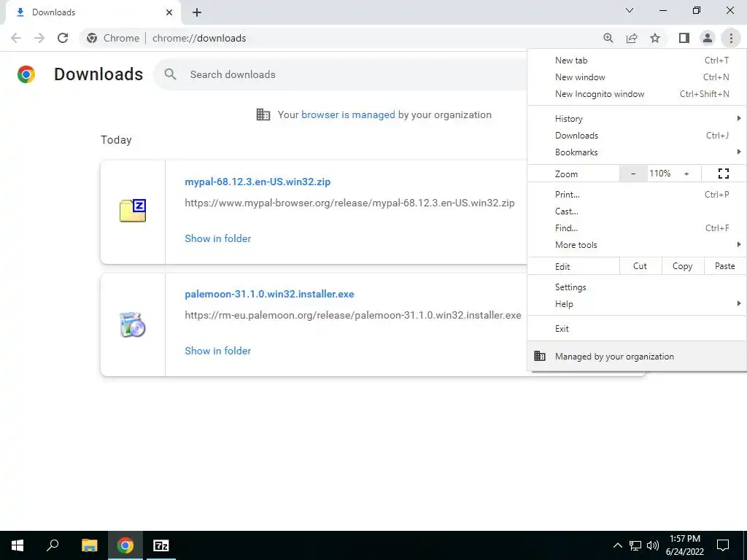Choose Find... in the menu
The height and width of the screenshot is (560, 747).
click(x=638, y=228)
